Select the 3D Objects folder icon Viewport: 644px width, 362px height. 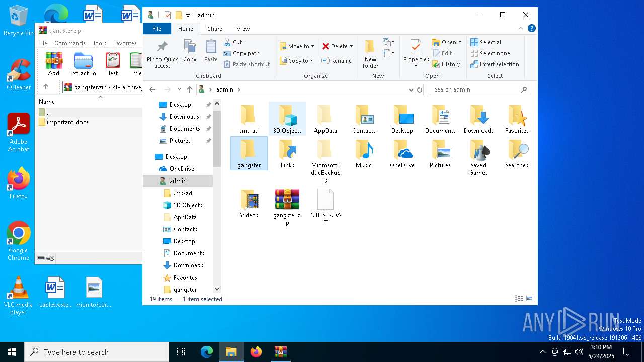[287, 119]
